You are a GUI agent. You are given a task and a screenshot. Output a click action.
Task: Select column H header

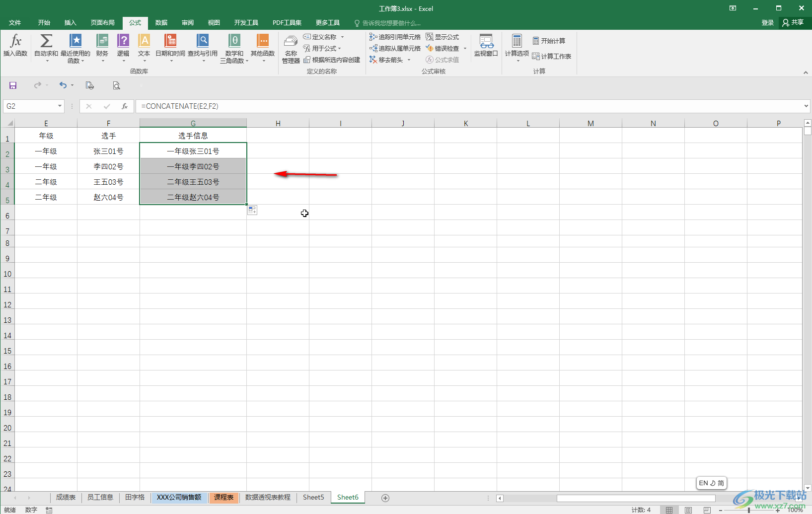click(278, 123)
